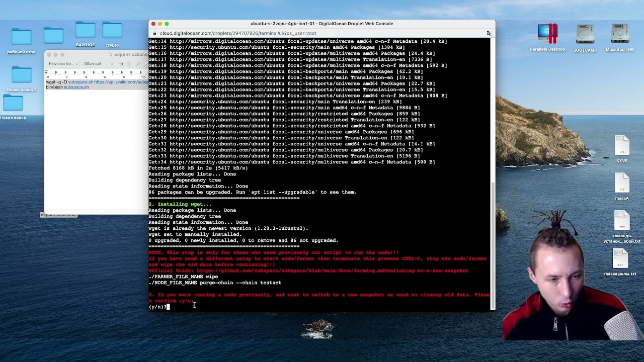The width and height of the screenshot is (644, 362).
Task: Select the KYVE document file icon
Action: click(x=622, y=146)
